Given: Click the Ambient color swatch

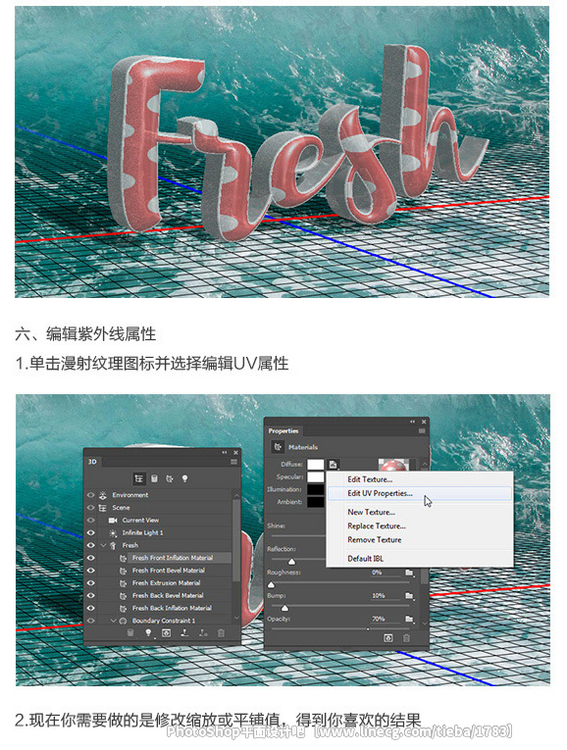Looking at the screenshot, I should coord(316,502).
